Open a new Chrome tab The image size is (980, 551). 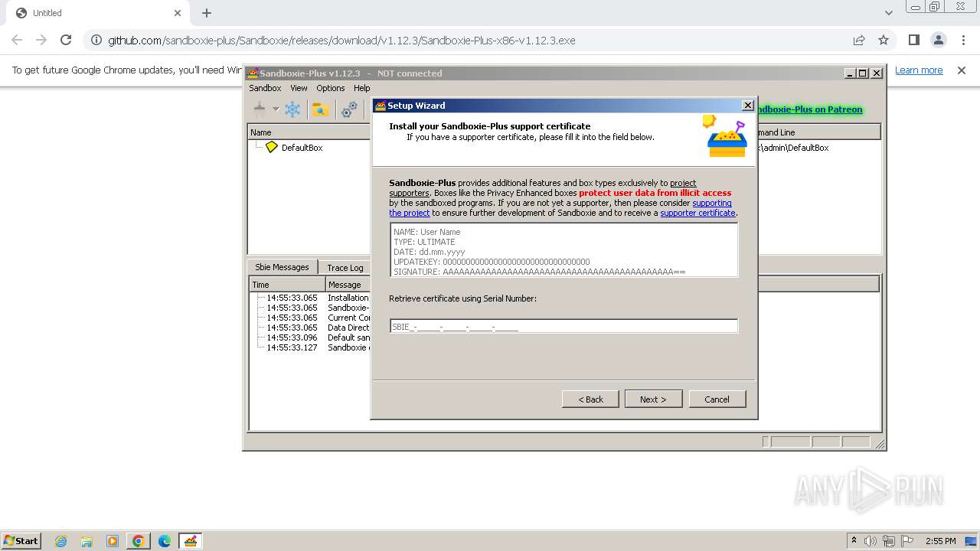pyautogui.click(x=207, y=13)
